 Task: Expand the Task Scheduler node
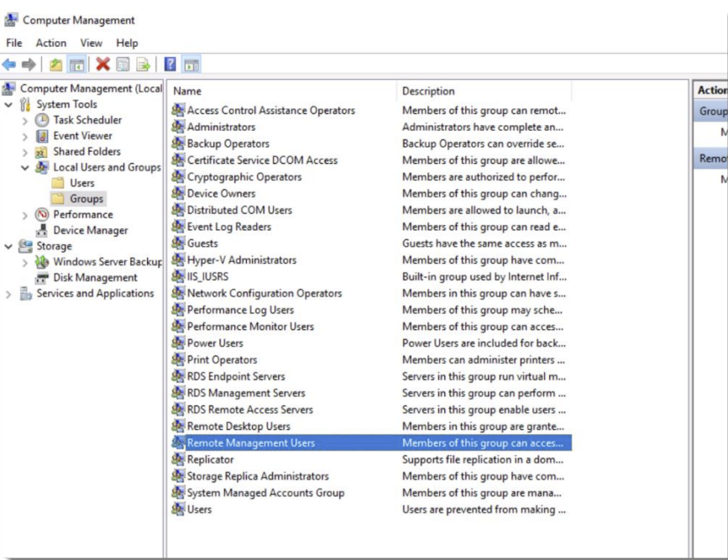click(25, 121)
